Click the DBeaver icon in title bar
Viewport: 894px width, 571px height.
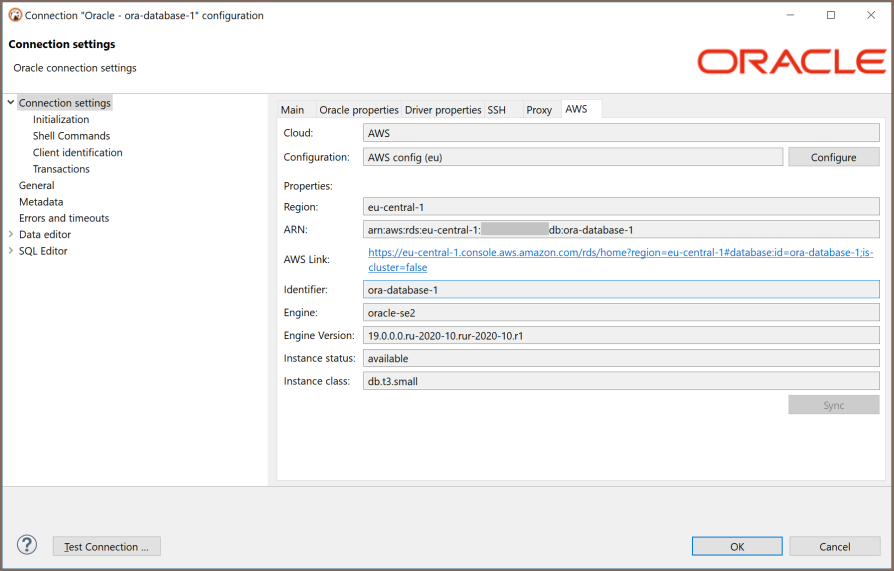coord(14,15)
